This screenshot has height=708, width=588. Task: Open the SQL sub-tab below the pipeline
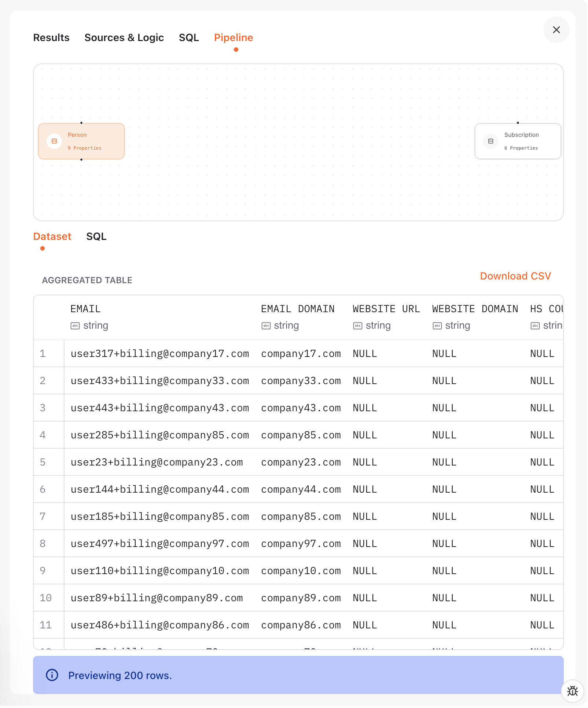pyautogui.click(x=96, y=236)
